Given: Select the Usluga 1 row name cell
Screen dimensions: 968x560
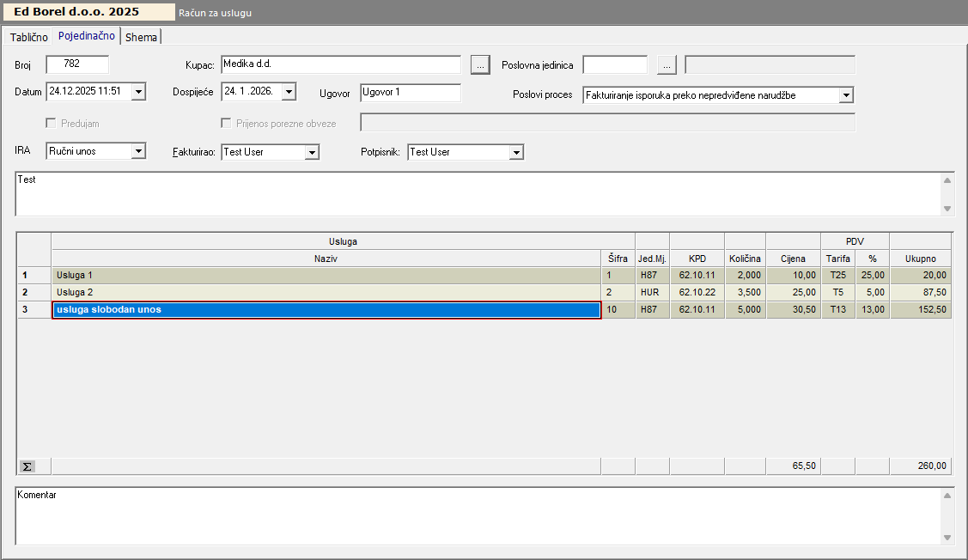Looking at the screenshot, I should tap(326, 275).
